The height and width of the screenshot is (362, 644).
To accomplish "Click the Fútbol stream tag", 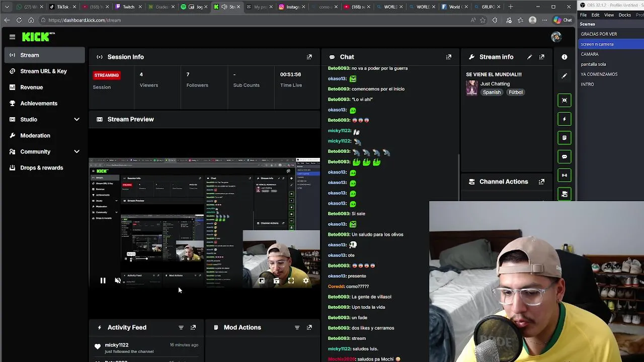I will [x=516, y=93].
